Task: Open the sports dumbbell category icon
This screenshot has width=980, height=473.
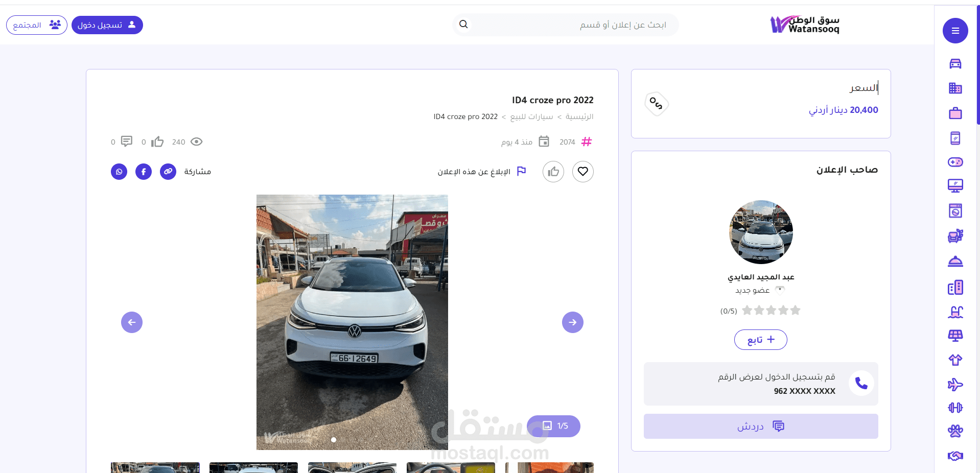Action: coord(955,408)
